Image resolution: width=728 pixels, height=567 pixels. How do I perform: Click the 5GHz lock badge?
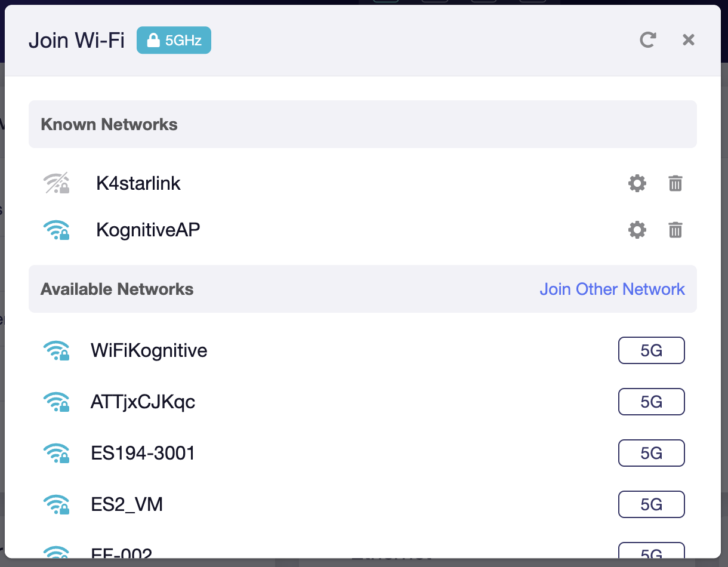click(174, 41)
